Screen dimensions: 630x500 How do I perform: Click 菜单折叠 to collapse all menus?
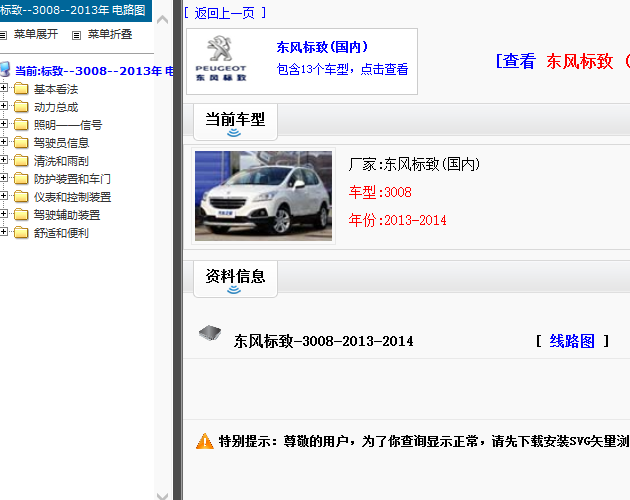pyautogui.click(x=110, y=34)
